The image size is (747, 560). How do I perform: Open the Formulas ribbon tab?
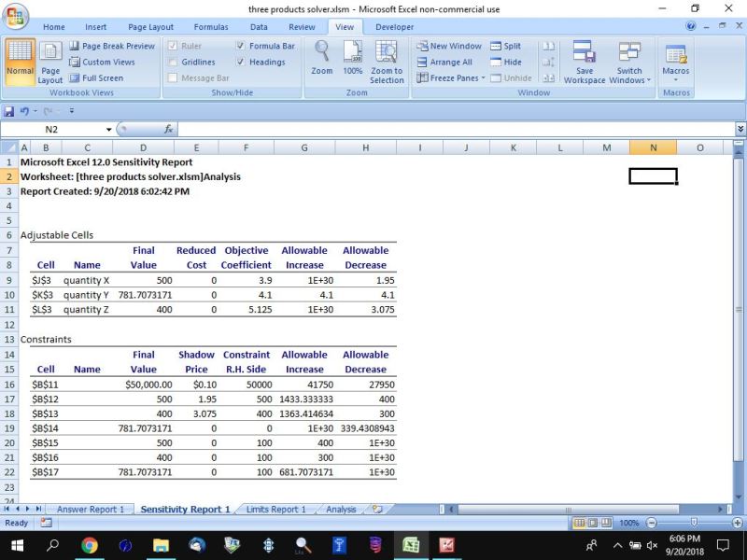pyautogui.click(x=211, y=27)
